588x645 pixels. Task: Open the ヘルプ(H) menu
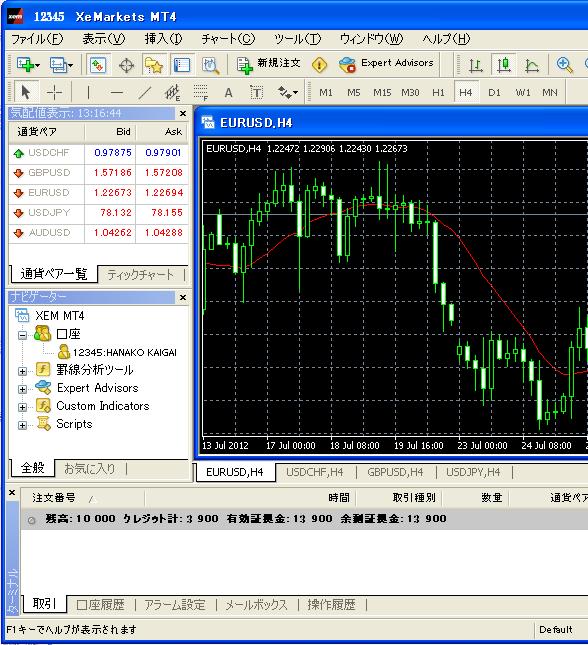click(x=446, y=39)
